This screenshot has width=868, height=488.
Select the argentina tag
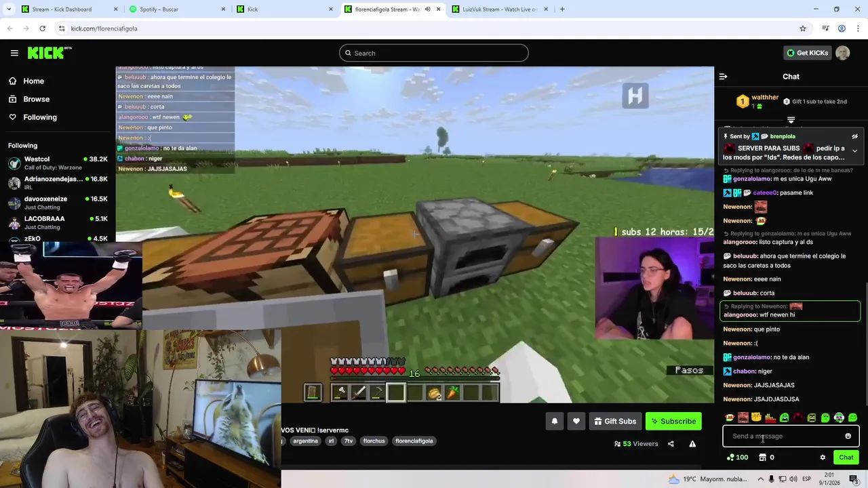pyautogui.click(x=305, y=441)
